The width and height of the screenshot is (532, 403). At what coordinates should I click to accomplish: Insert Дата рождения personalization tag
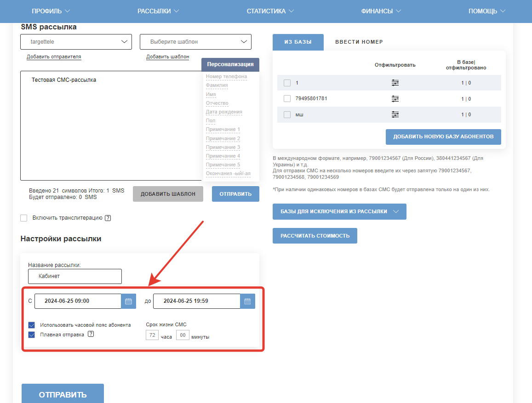[x=224, y=112]
